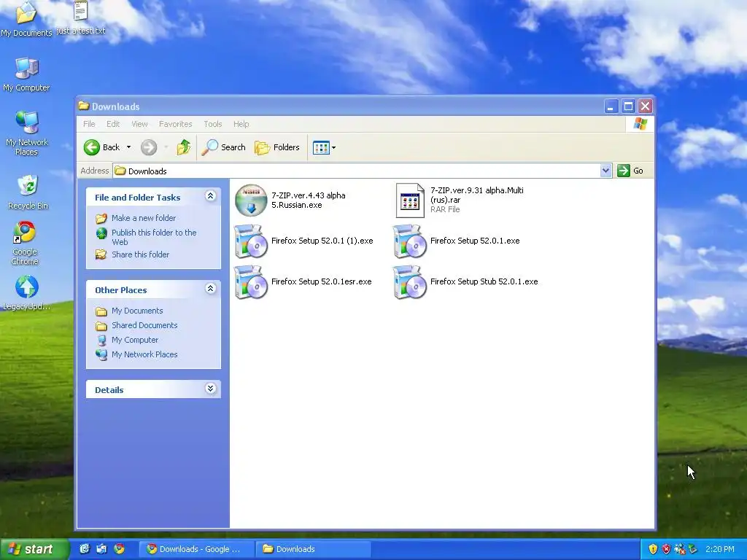Click the Firefox Setup 52.0.1esr.exe filename
The height and width of the screenshot is (560, 747).
point(322,282)
